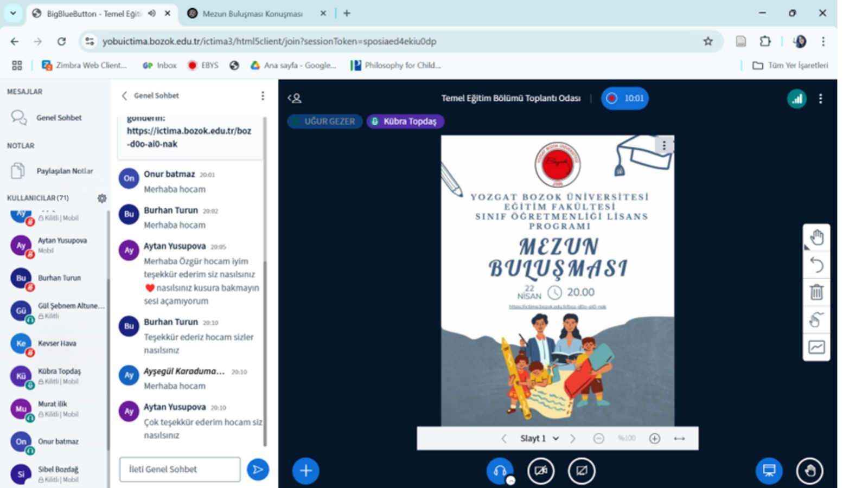Open the EBYS bookmark
The height and width of the screenshot is (488, 868).
coord(203,65)
